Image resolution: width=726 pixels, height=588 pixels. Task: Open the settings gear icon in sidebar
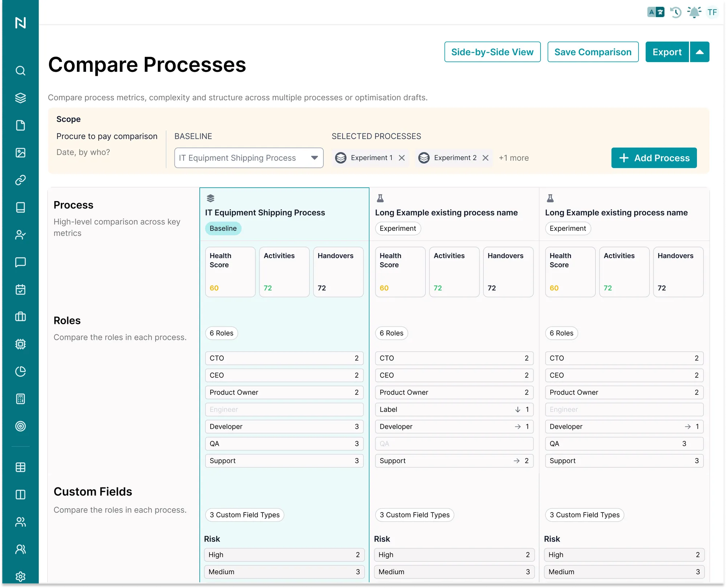click(x=20, y=576)
